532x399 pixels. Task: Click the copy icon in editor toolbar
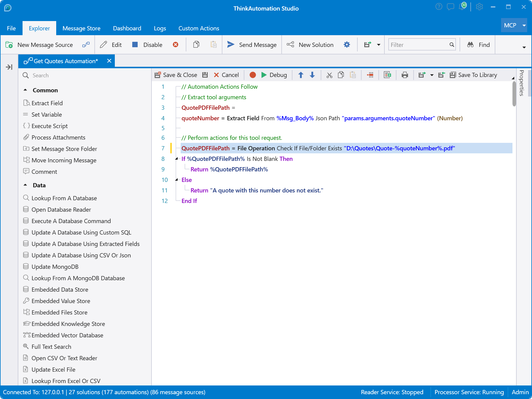click(341, 75)
